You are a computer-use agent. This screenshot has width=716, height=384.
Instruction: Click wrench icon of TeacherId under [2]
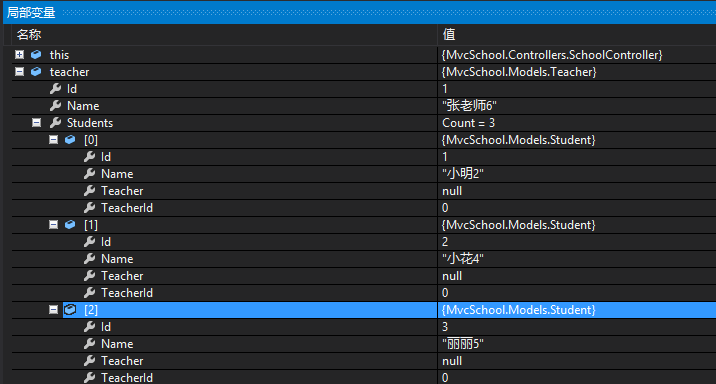pyautogui.click(x=90, y=377)
